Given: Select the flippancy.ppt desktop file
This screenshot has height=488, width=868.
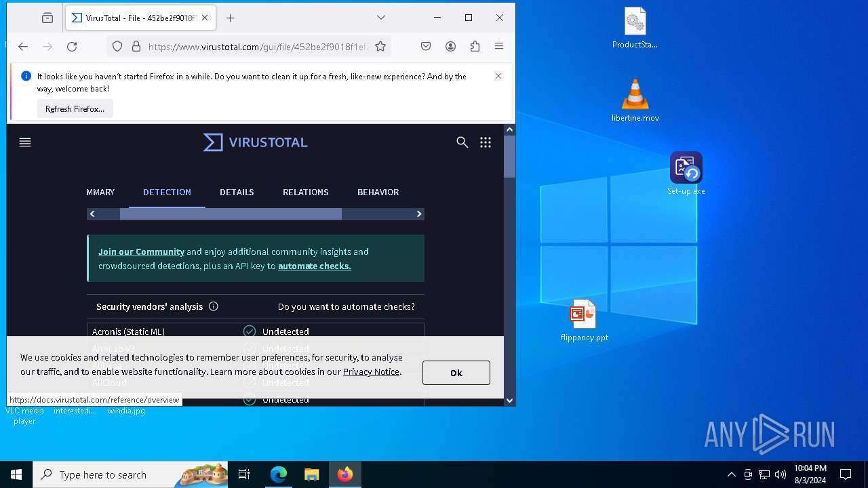Looking at the screenshot, I should (x=584, y=321).
